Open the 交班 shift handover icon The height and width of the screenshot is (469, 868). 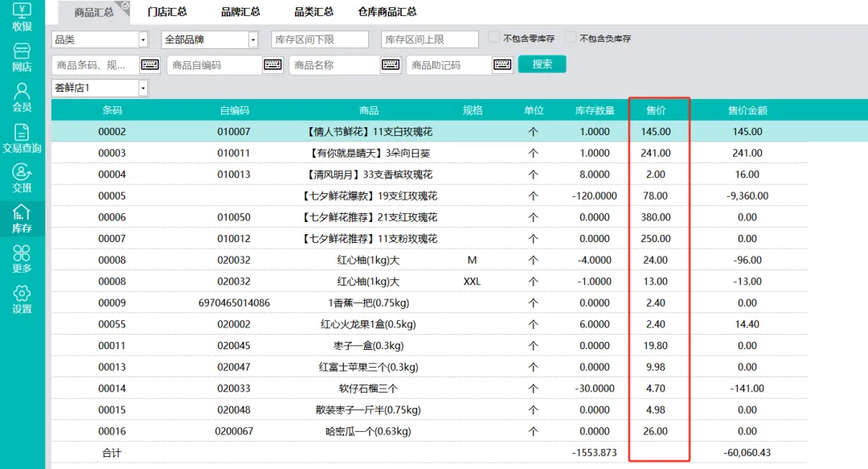22,178
